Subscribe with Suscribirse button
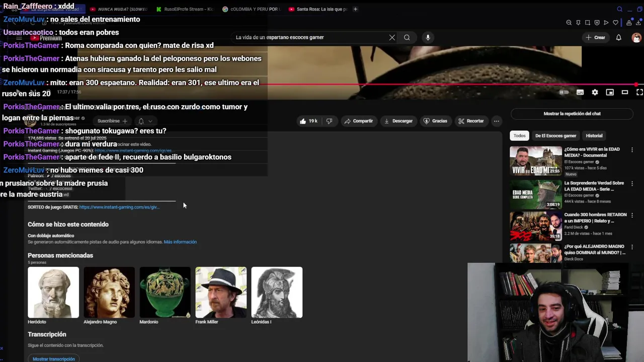Screen dimensions: 644x362 113,121
